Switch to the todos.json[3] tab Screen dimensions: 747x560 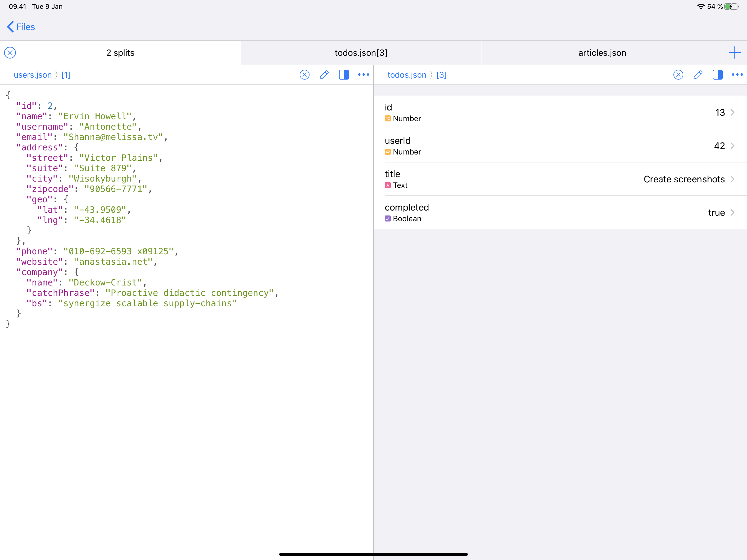pos(361,53)
